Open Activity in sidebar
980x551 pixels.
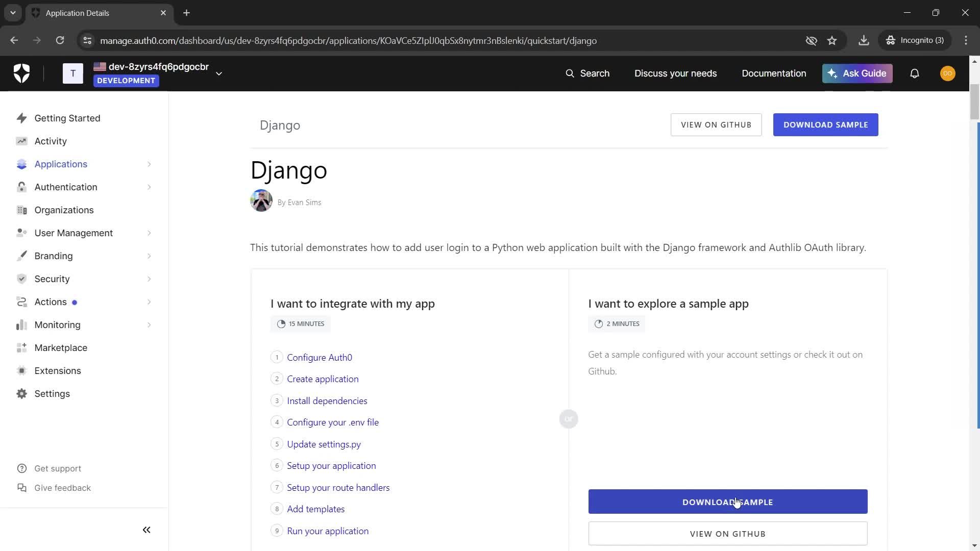51,141
